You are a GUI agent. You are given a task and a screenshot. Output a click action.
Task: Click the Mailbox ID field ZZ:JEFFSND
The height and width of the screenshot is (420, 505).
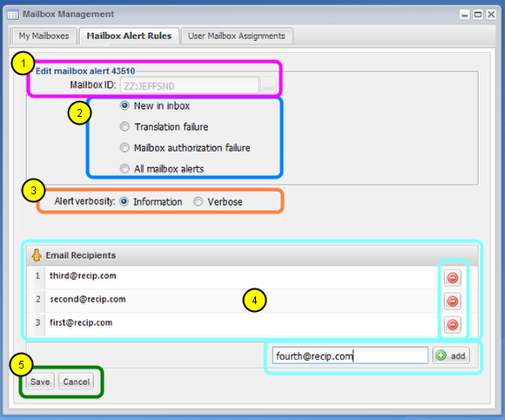click(x=190, y=85)
